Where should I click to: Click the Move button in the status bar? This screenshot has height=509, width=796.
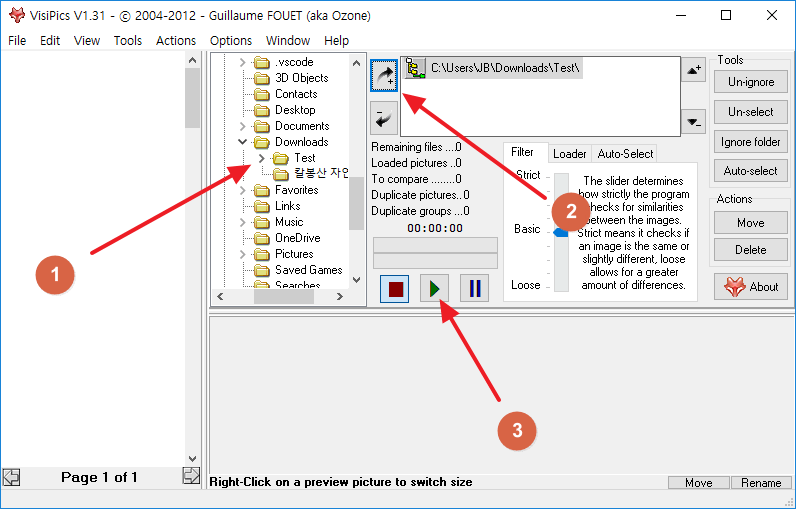point(699,483)
